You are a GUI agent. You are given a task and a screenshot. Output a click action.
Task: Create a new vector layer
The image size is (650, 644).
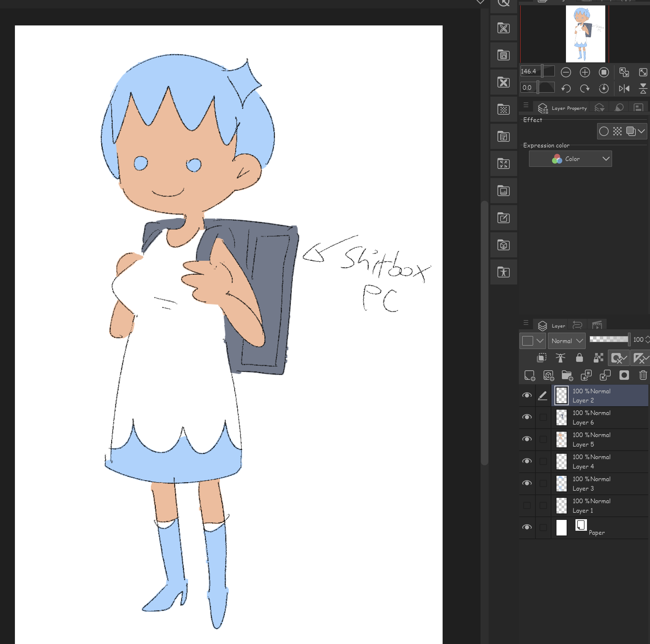(x=548, y=375)
